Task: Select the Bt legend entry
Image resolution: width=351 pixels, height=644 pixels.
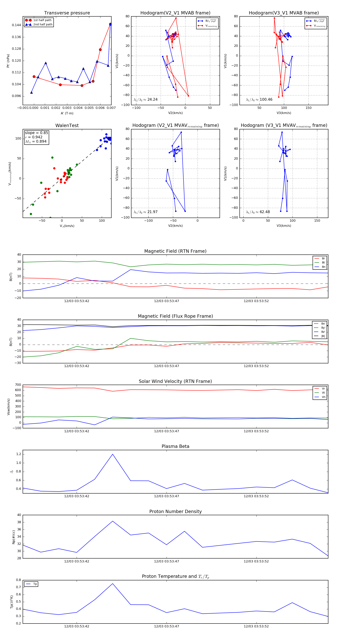Action: pos(320,263)
